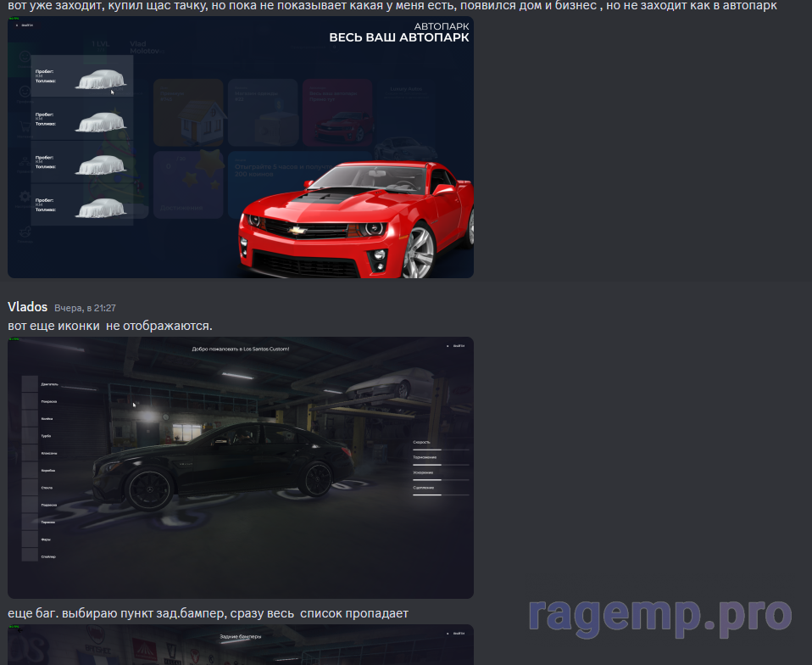Click the small "АВТОПАРК" label above the heading
The image size is (812, 665).
pos(442,26)
